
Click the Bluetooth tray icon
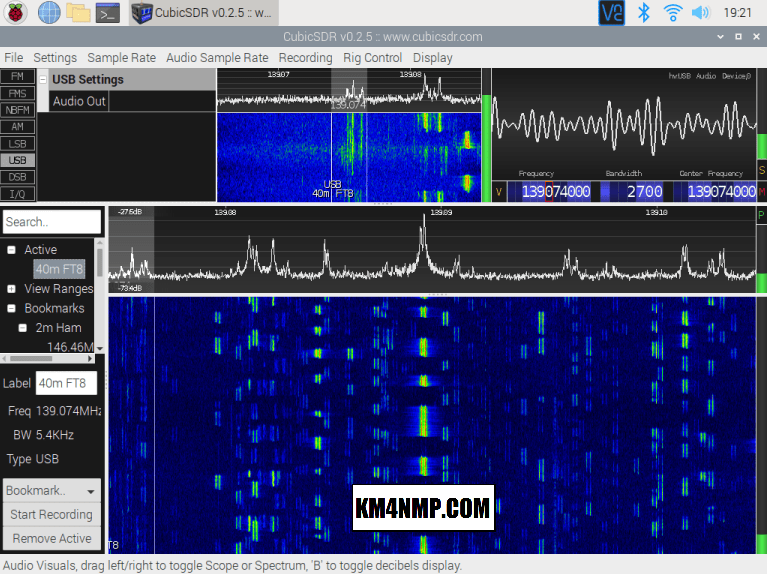(645, 13)
